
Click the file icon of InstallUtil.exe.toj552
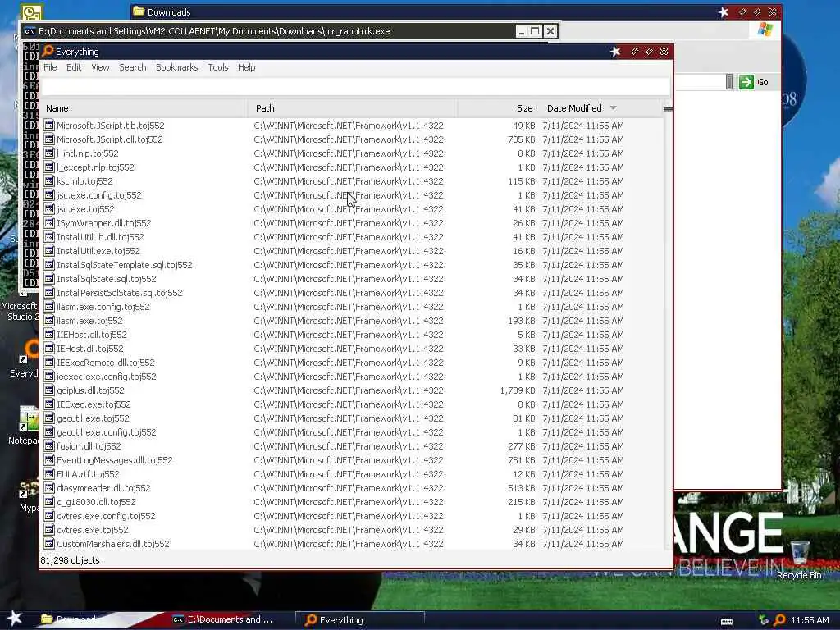(x=49, y=251)
